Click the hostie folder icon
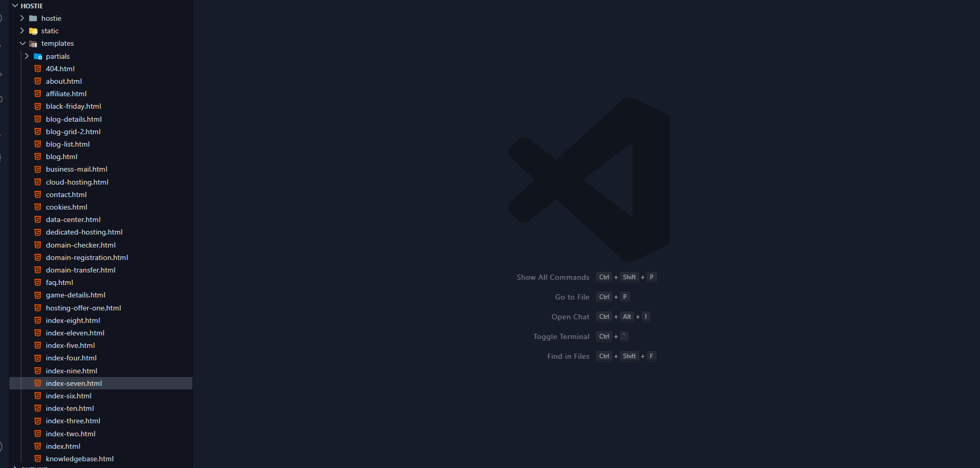The image size is (980, 468). [x=33, y=18]
